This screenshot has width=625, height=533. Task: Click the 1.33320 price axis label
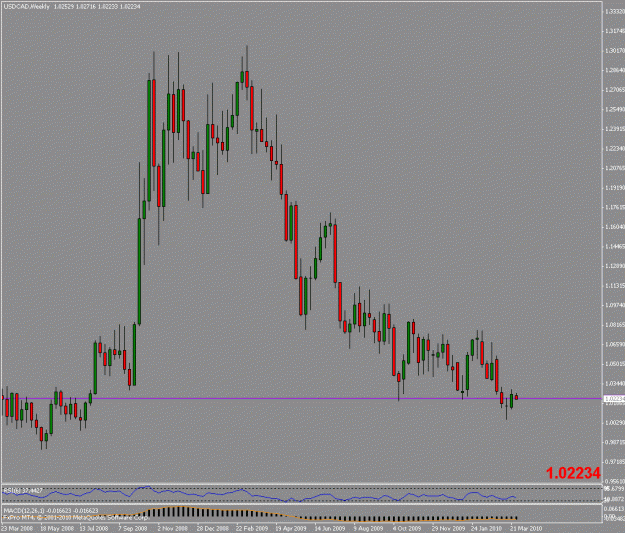tap(615, 12)
